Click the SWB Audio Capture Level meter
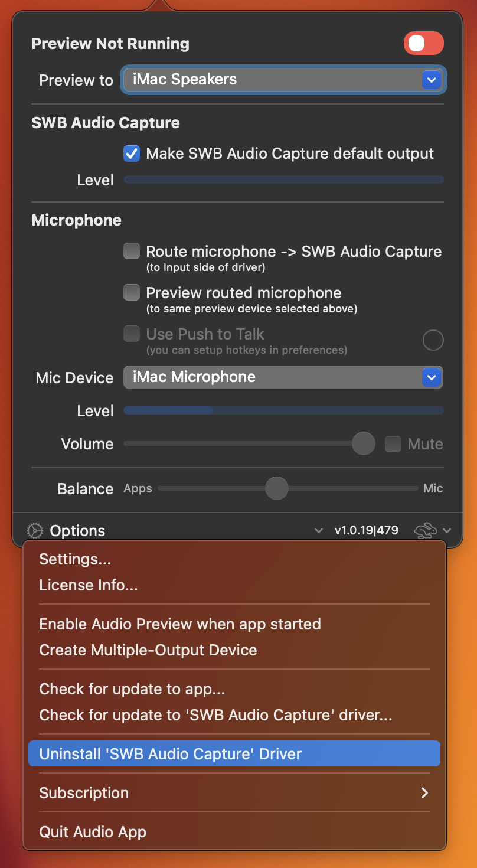477x868 pixels. [x=283, y=180]
